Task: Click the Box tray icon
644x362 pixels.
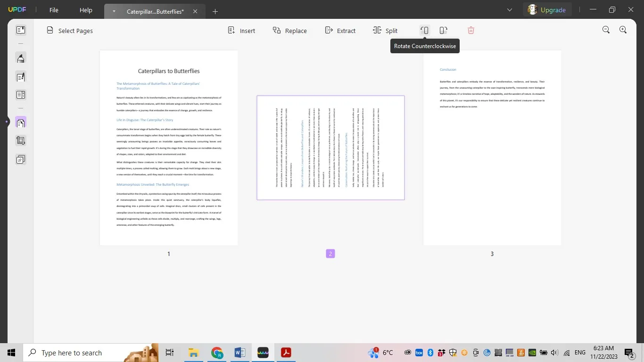Action: click(x=419, y=353)
